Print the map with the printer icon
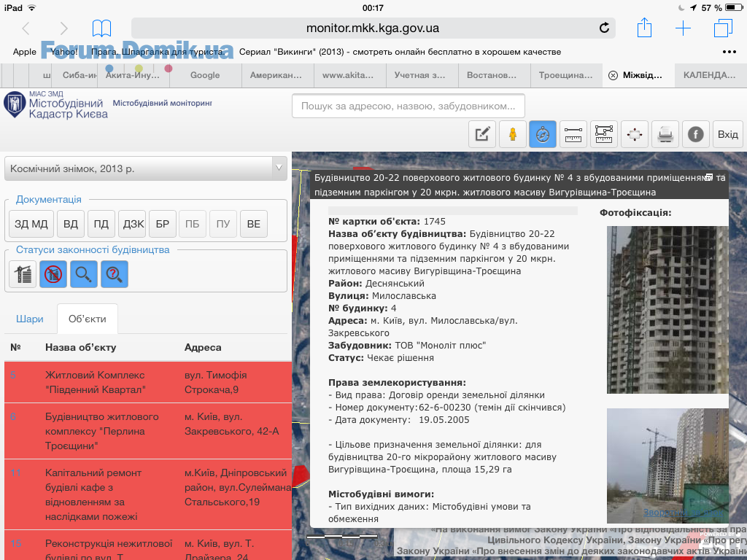The image size is (747, 560). pyautogui.click(x=665, y=134)
